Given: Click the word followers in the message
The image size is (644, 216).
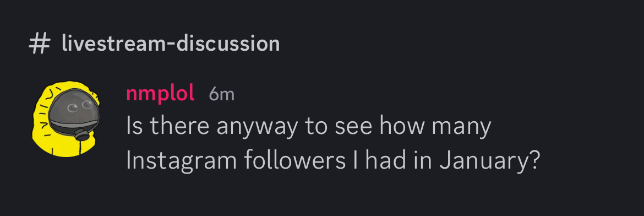Looking at the screenshot, I should pos(295,160).
